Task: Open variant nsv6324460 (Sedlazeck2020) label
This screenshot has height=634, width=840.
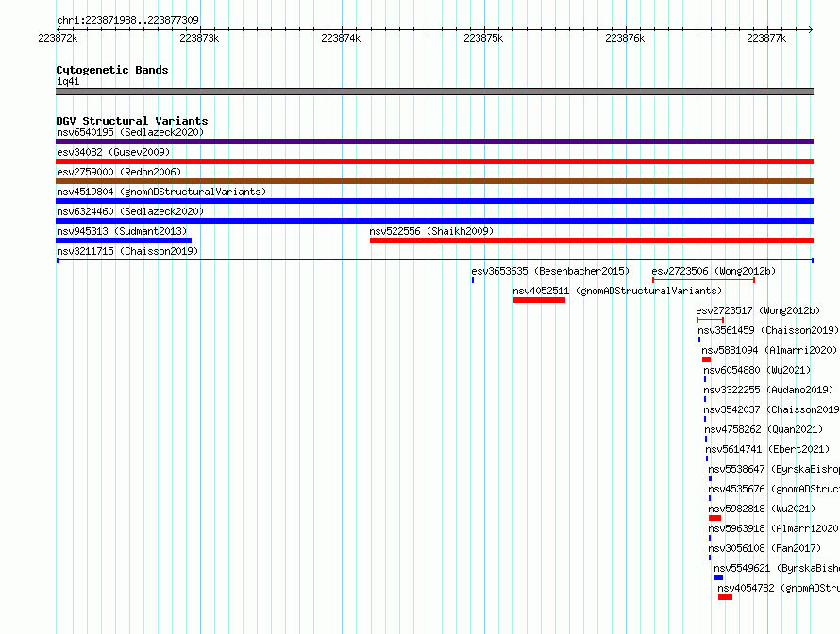Action: click(x=130, y=211)
